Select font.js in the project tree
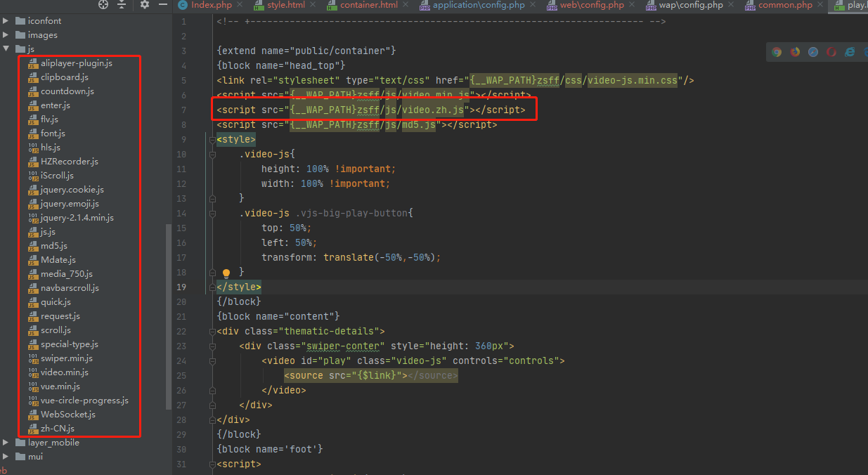This screenshot has width=868, height=475. [x=53, y=134]
